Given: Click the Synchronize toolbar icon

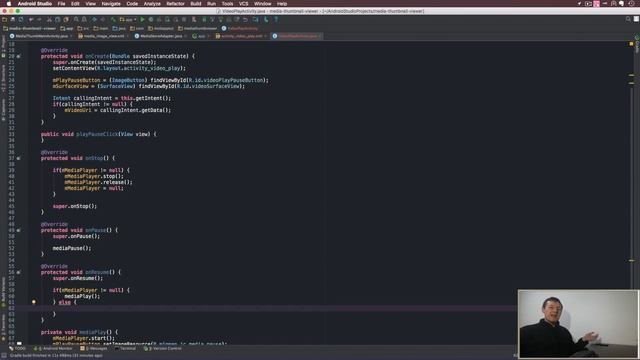Looking at the screenshot, I should (x=21, y=19).
